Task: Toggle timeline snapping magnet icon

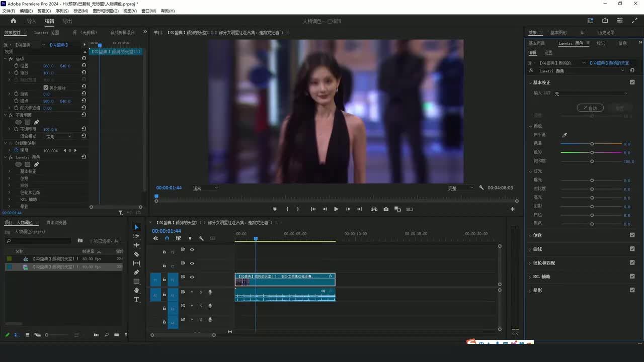Action: [167, 238]
